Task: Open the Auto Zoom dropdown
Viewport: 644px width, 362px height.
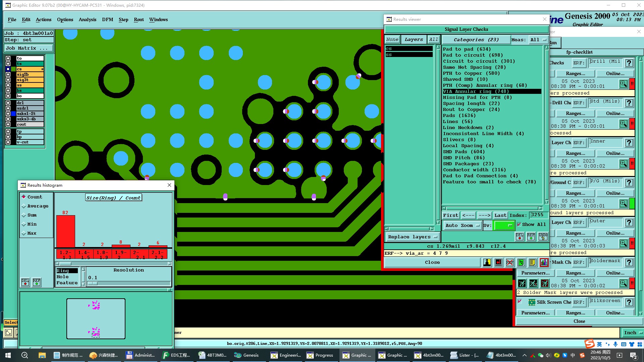Action: click(x=462, y=226)
